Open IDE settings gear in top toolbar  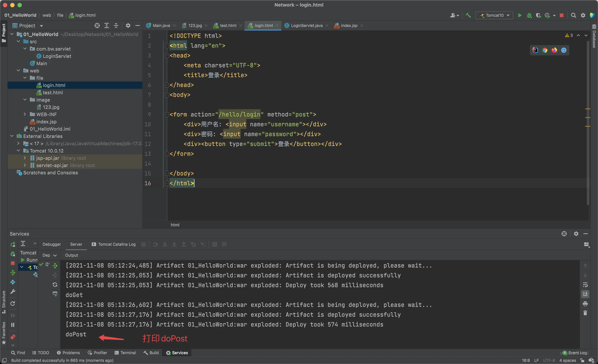[583, 15]
